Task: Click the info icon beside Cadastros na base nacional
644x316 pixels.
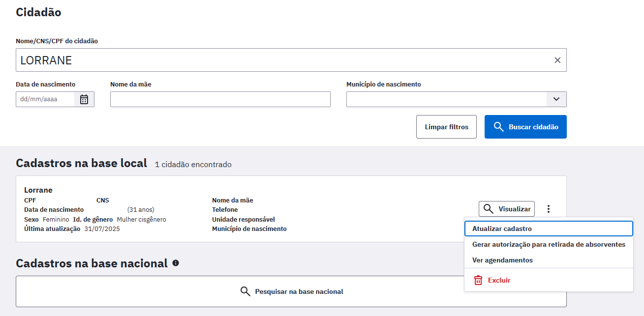Action: (x=176, y=263)
